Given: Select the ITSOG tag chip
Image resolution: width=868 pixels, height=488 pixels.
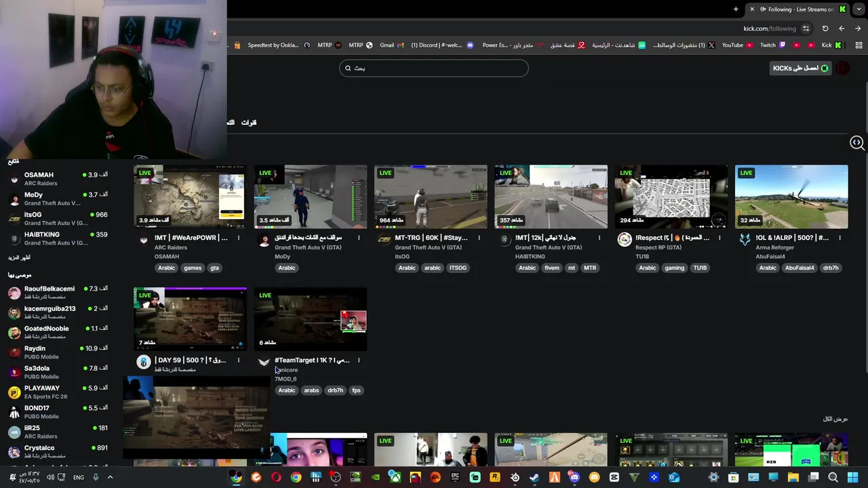Looking at the screenshot, I should pos(458,268).
